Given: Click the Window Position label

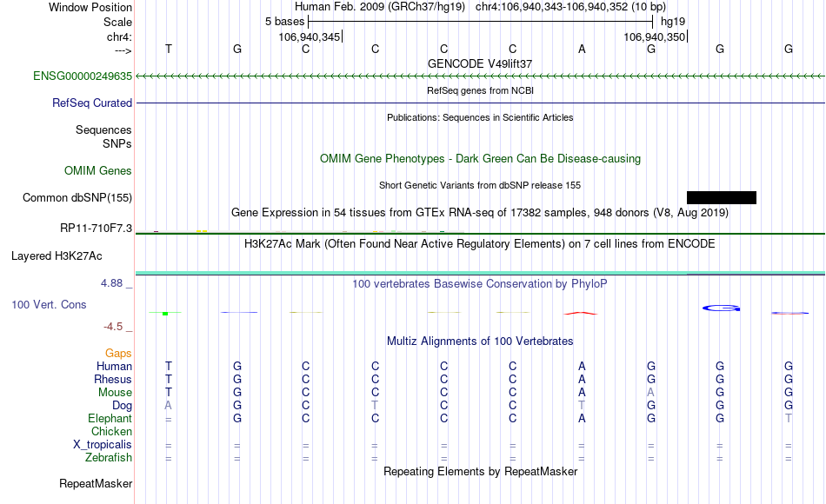Looking at the screenshot, I should coord(90,7).
